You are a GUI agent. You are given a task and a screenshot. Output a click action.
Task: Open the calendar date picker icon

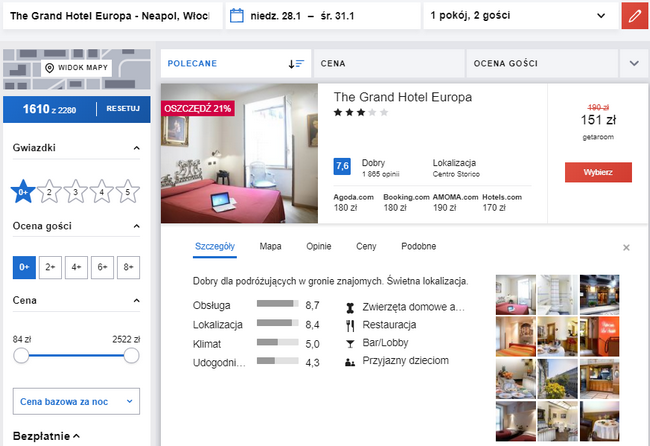coord(237,16)
